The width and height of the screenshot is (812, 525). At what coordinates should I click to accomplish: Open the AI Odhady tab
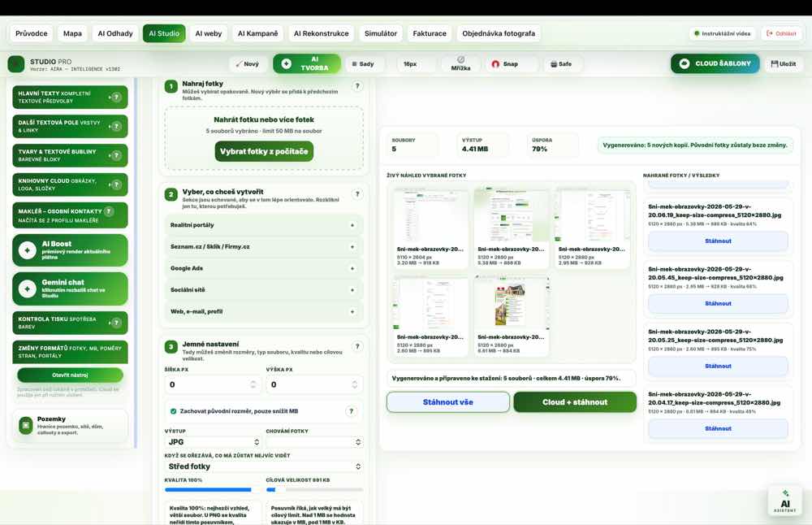(115, 33)
